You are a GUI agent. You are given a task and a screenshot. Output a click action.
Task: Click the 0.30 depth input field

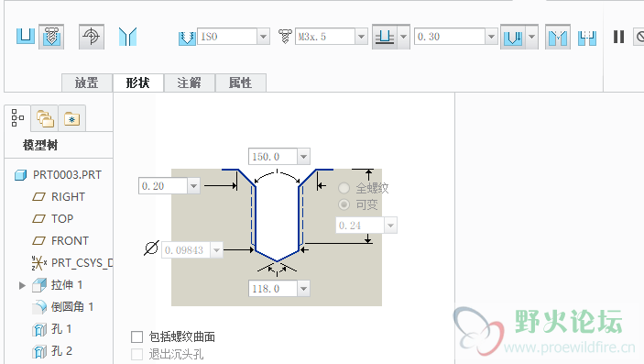[450, 37]
